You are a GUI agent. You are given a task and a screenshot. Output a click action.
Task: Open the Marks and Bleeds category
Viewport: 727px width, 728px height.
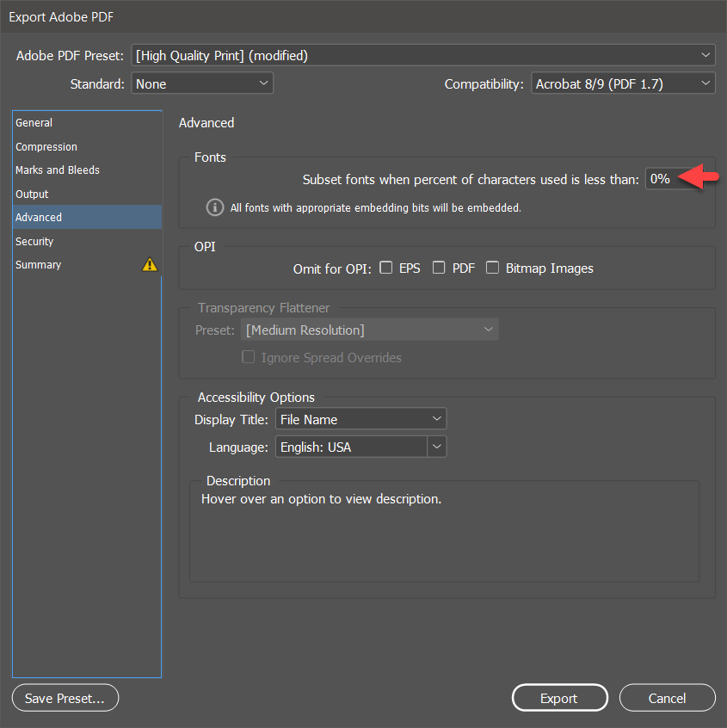[87, 170]
